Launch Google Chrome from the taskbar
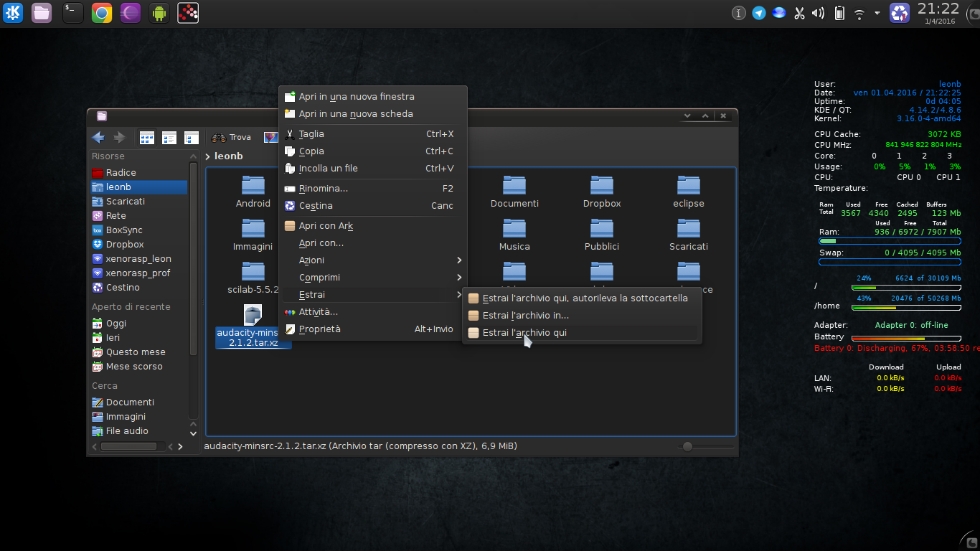This screenshot has width=980, height=551. (x=101, y=12)
